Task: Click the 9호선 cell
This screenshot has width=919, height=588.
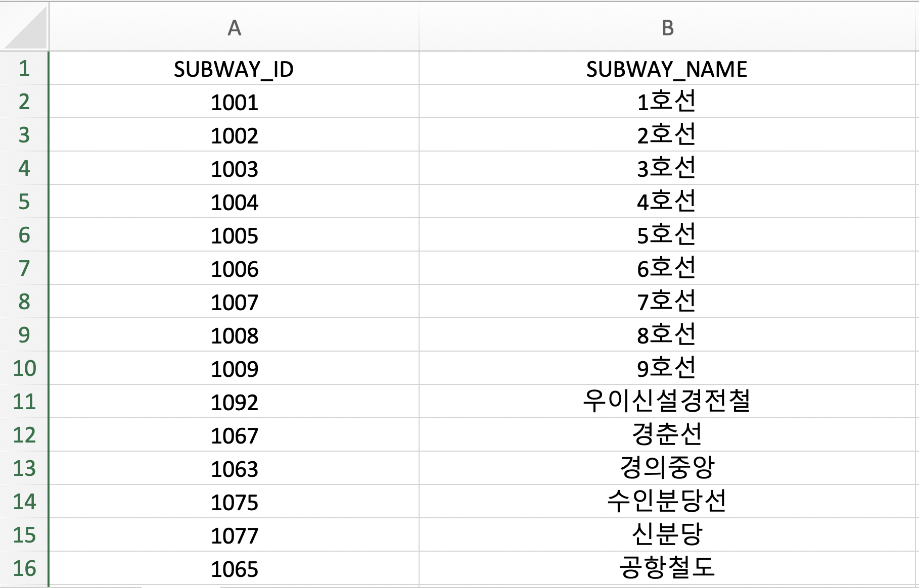Action: pos(667,368)
